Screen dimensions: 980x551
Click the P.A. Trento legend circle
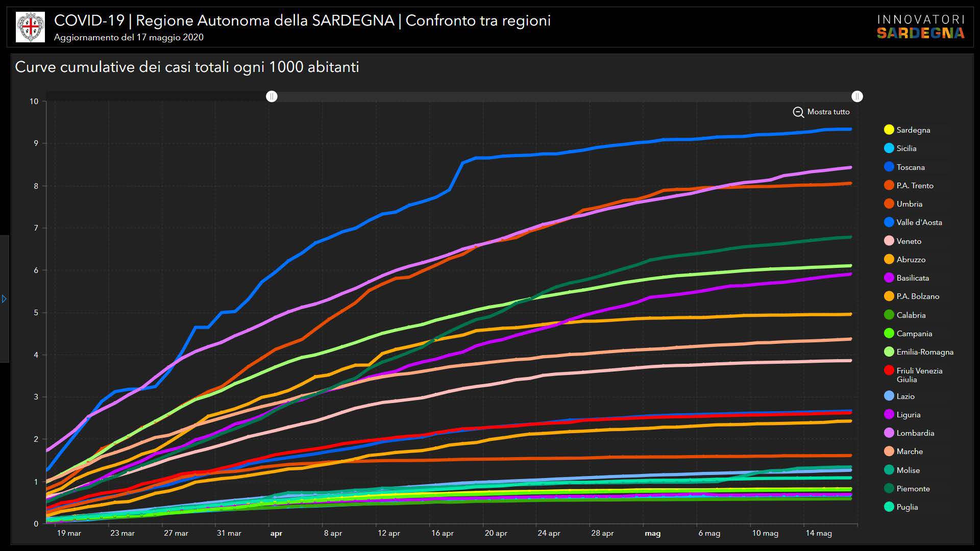click(889, 186)
